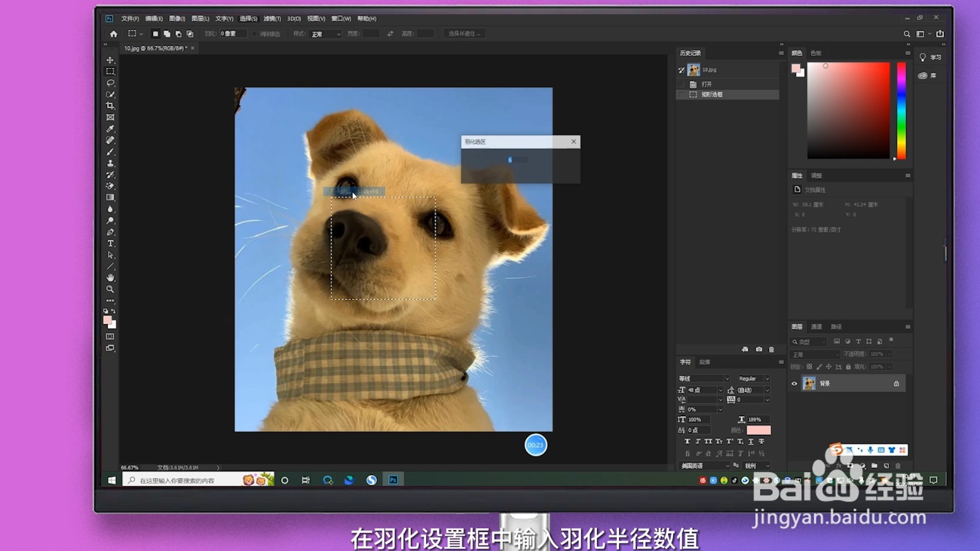Click the text color swatch in Character panel

coord(758,430)
